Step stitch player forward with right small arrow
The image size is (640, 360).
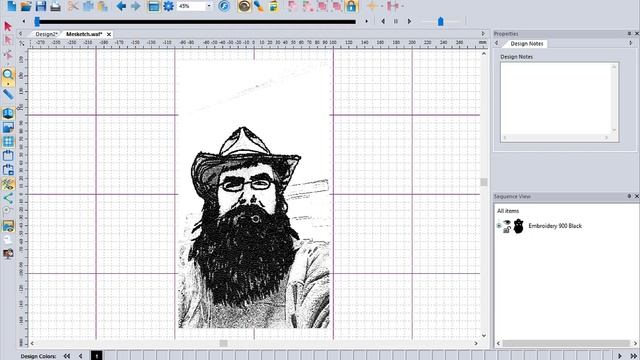coord(367,21)
